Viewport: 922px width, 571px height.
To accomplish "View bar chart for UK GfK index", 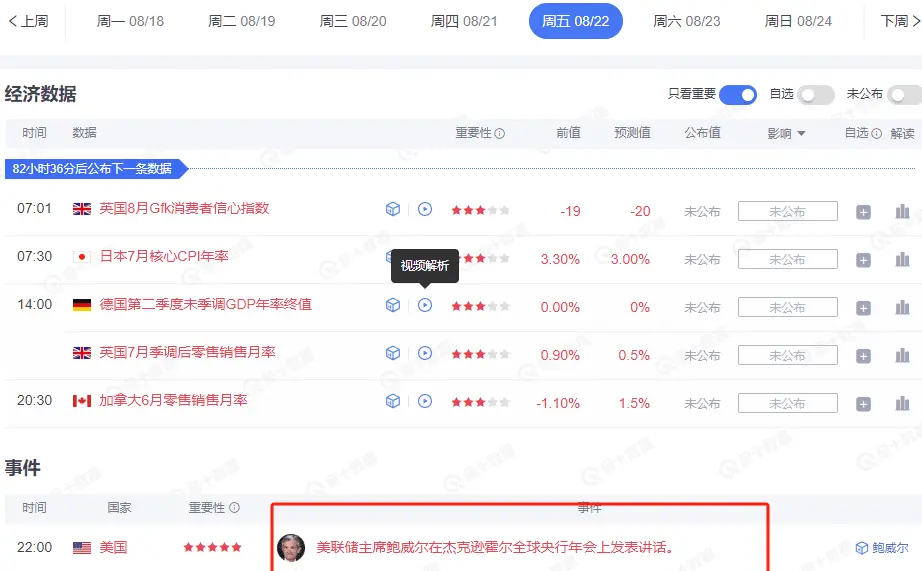I will (x=902, y=211).
